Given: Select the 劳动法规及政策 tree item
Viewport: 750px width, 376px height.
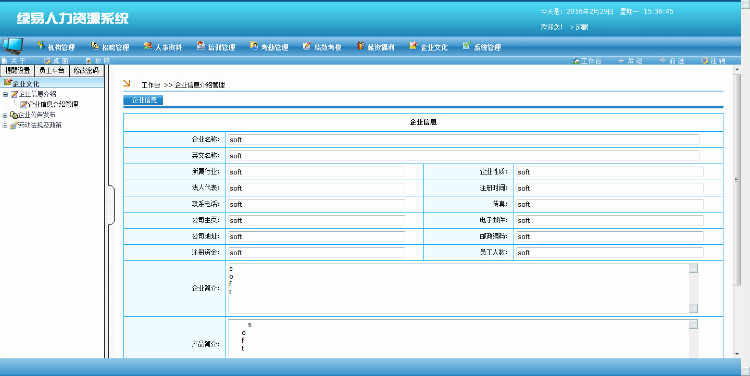Looking at the screenshot, I should [40, 125].
